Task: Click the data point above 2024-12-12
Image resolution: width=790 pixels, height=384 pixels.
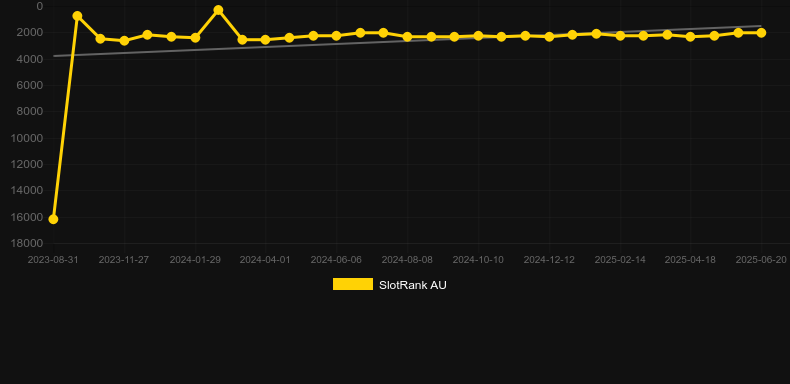Action: pos(549,37)
